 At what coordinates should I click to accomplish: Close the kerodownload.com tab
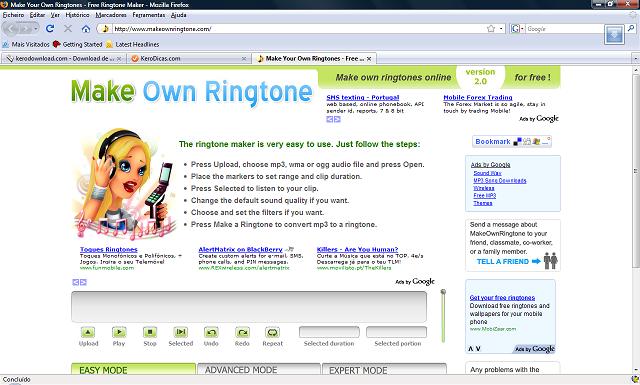point(119,59)
